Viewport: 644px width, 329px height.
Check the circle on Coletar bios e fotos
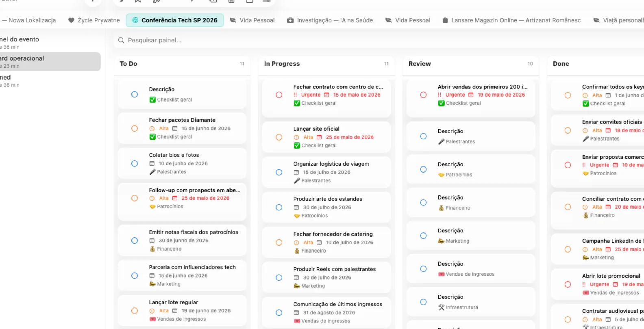click(135, 164)
